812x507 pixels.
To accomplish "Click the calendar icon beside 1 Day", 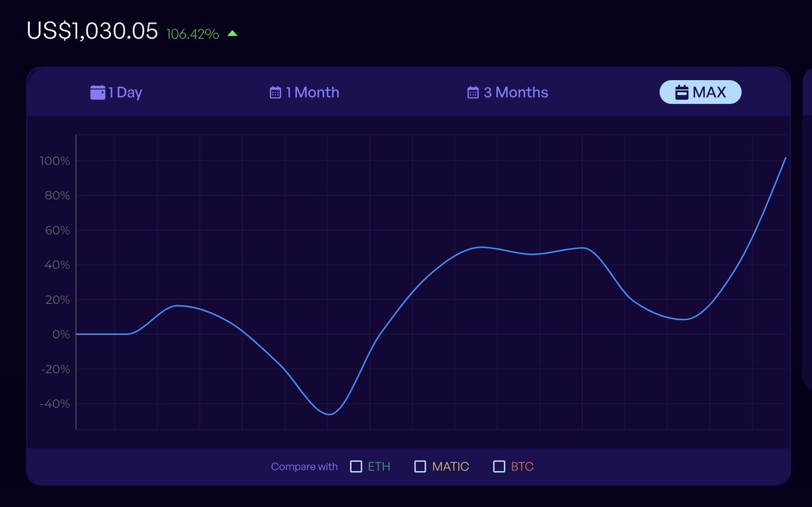I will 97,92.
